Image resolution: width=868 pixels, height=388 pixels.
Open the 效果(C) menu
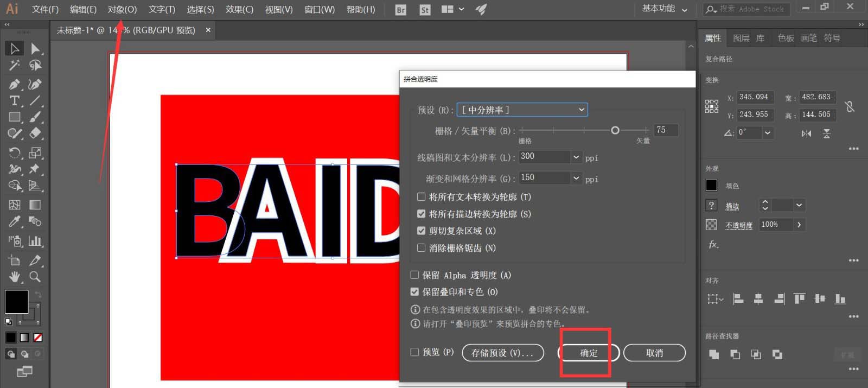(x=239, y=9)
